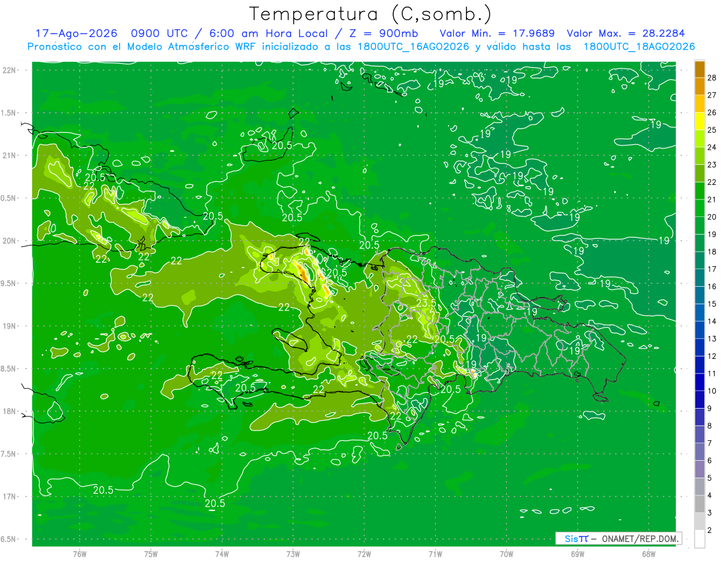This screenshot has height=562, width=728.
Task: Click the "71W" longitude axis label
Action: tap(435, 554)
